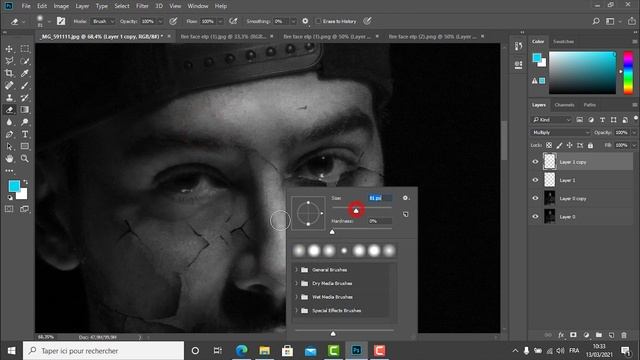Enable the Erase to History checkbox

click(318, 21)
